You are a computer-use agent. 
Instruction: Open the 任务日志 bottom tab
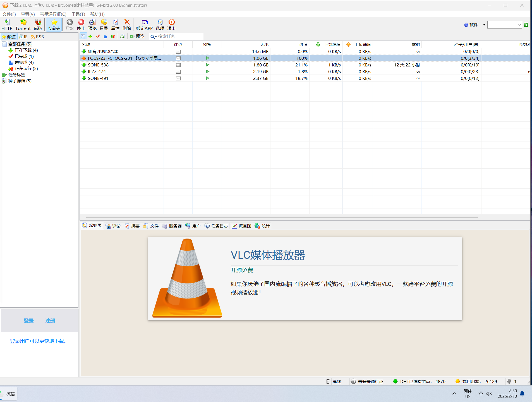(x=216, y=226)
